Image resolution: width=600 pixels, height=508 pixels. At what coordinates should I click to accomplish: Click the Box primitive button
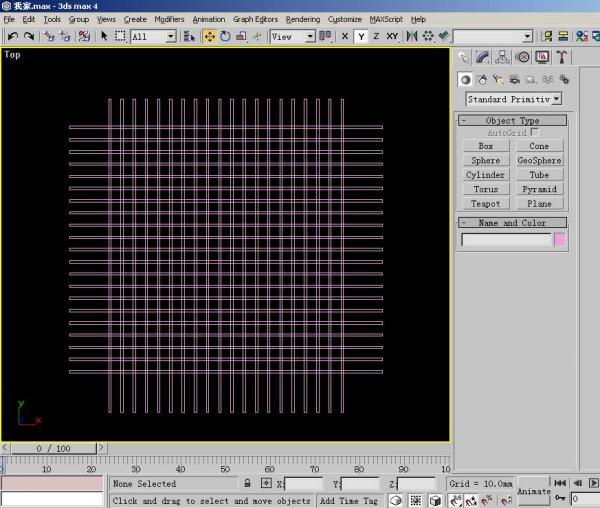coord(486,146)
